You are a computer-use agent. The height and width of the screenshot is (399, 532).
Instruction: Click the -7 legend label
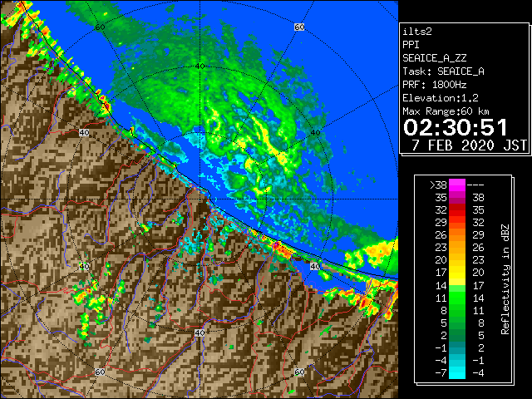[441, 373]
